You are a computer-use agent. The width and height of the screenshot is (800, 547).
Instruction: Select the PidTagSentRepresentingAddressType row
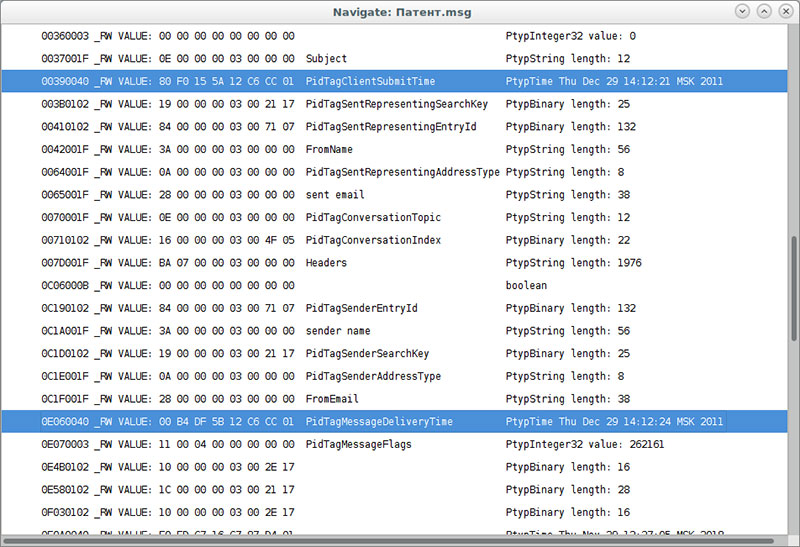tap(402, 172)
